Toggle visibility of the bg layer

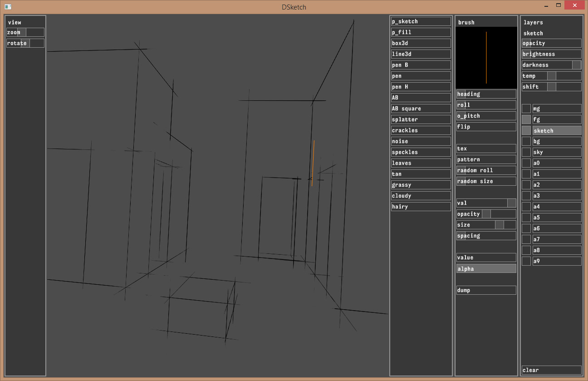tap(526, 141)
